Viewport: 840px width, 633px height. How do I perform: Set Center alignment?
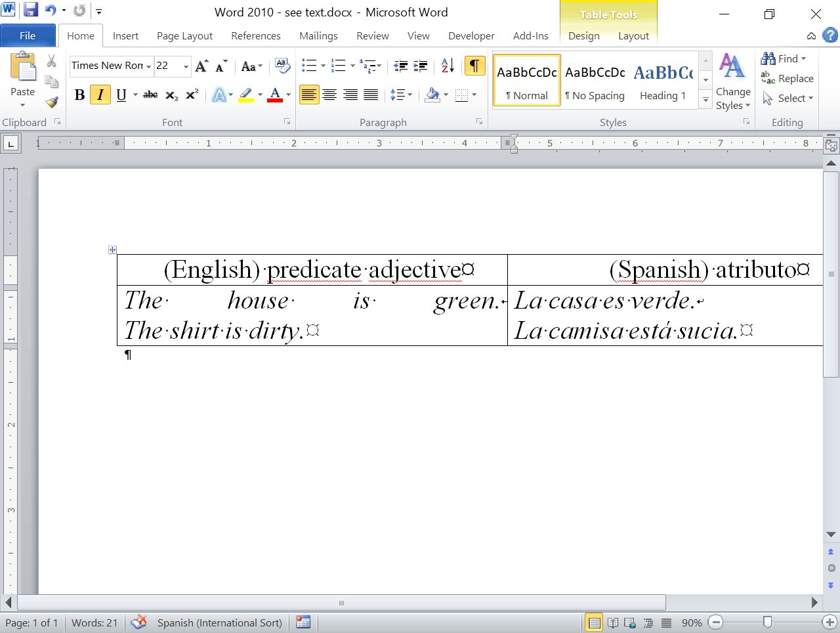coord(329,95)
